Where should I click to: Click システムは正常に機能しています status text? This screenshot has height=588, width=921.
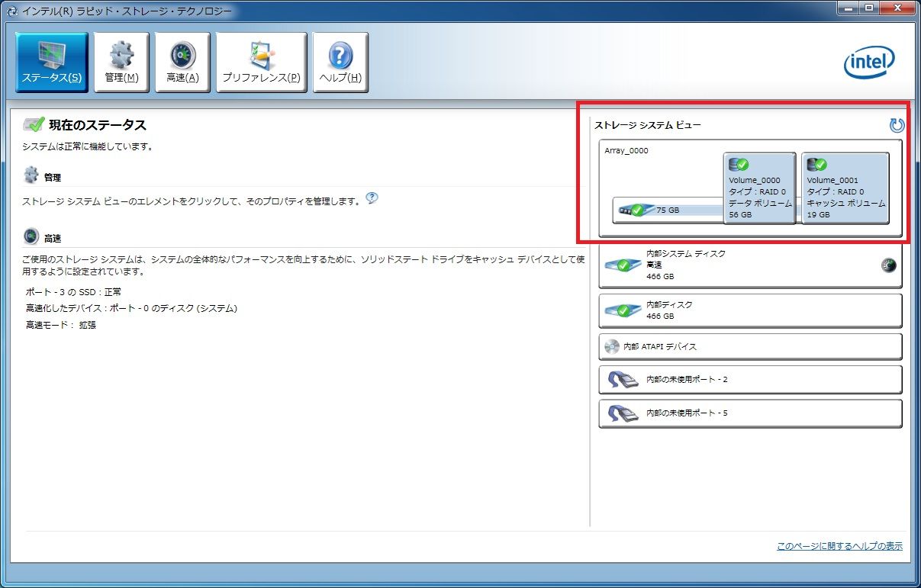coord(87,146)
